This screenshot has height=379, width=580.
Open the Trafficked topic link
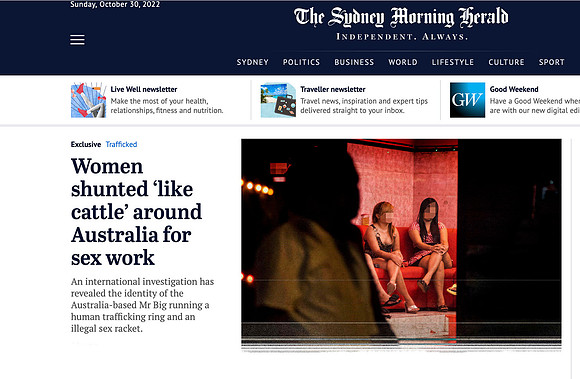[121, 144]
